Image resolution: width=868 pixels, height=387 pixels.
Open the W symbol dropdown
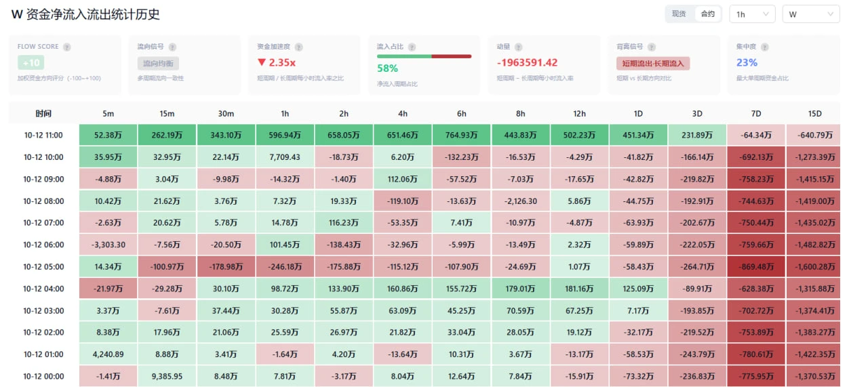click(x=811, y=14)
